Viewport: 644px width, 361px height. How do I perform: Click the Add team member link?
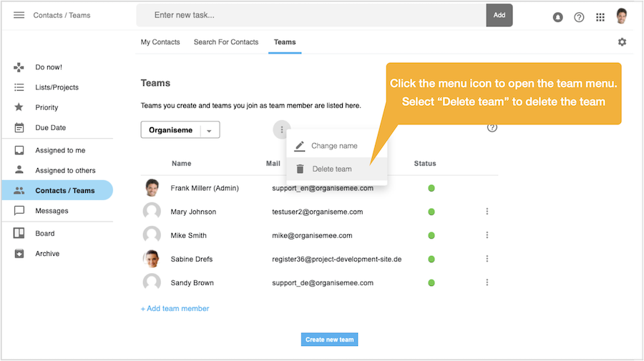[175, 309]
